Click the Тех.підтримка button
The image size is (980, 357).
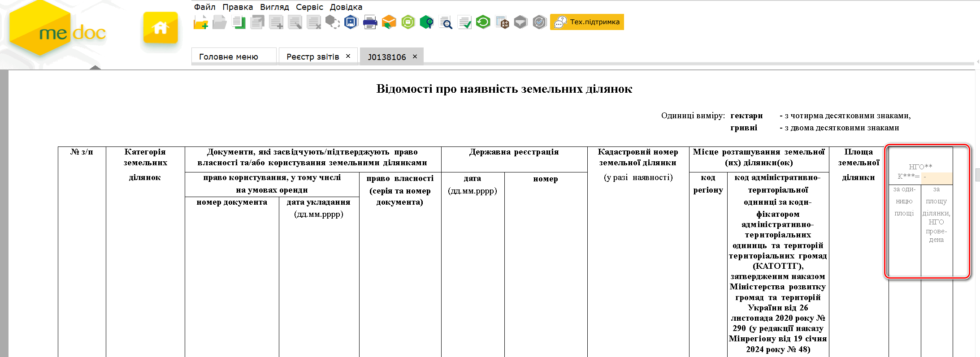587,22
